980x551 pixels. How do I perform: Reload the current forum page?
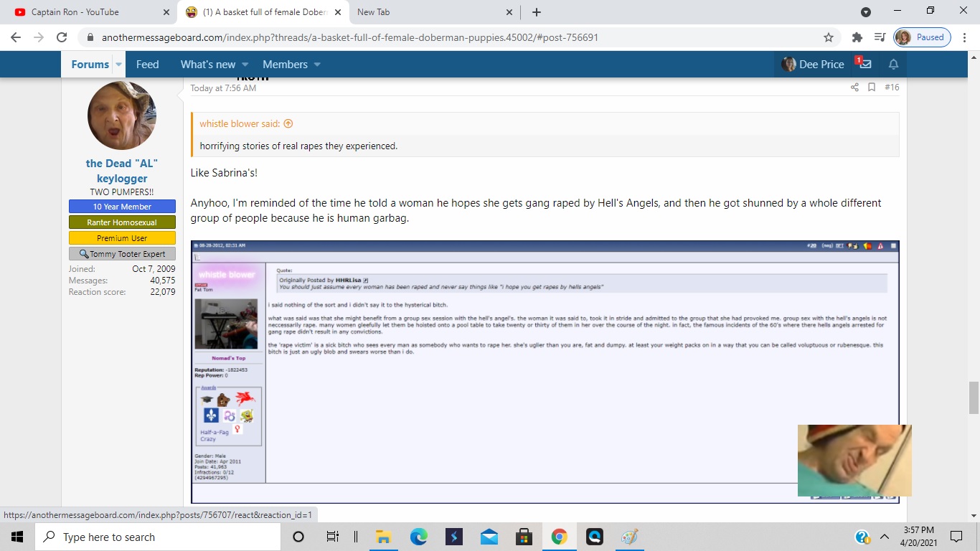[x=62, y=37]
